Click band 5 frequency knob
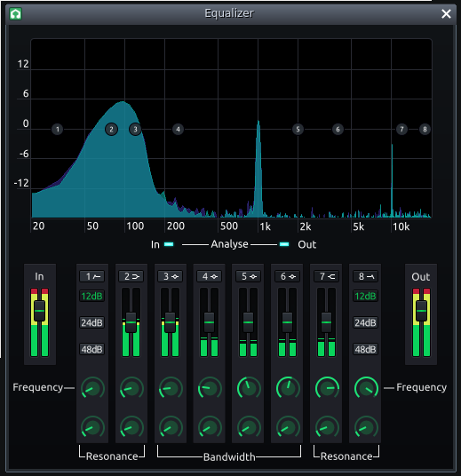This screenshot has width=461, height=476. coord(249,388)
